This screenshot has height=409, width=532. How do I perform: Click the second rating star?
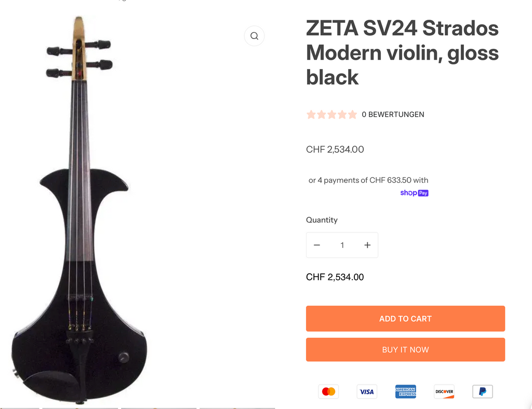322,114
